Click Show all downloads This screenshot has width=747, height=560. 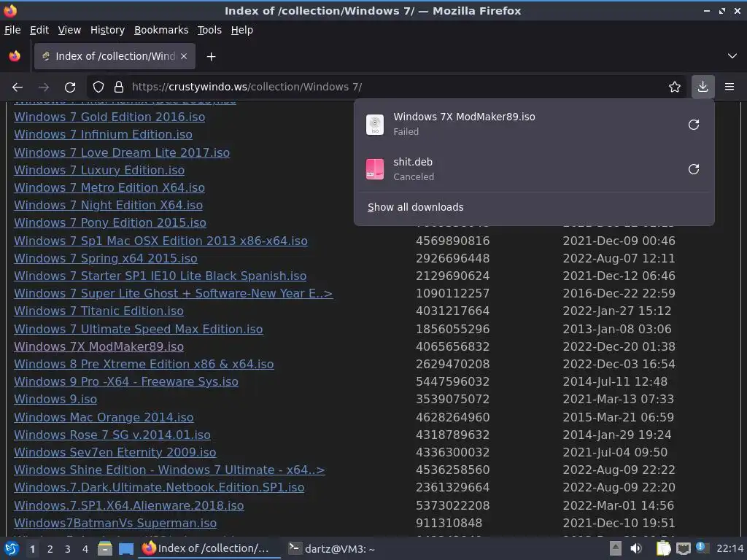415,207
